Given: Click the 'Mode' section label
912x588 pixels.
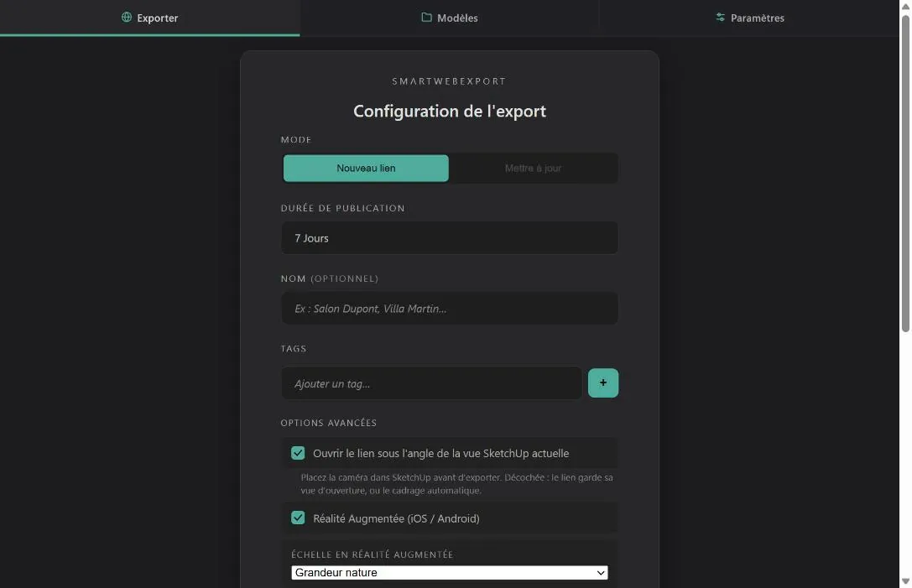Looking at the screenshot, I should (296, 139).
